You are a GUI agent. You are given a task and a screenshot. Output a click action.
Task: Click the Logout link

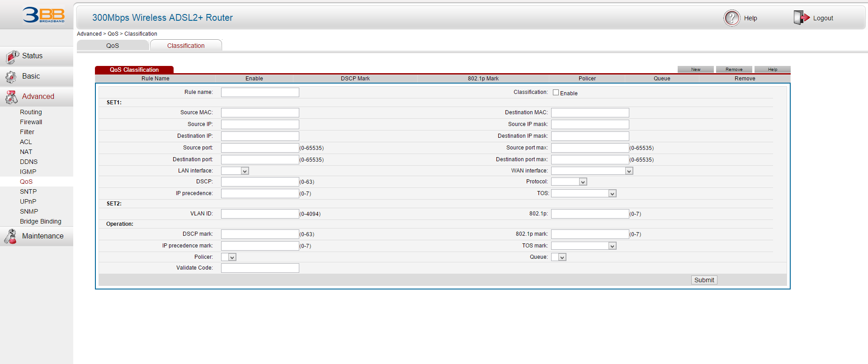coord(823,18)
